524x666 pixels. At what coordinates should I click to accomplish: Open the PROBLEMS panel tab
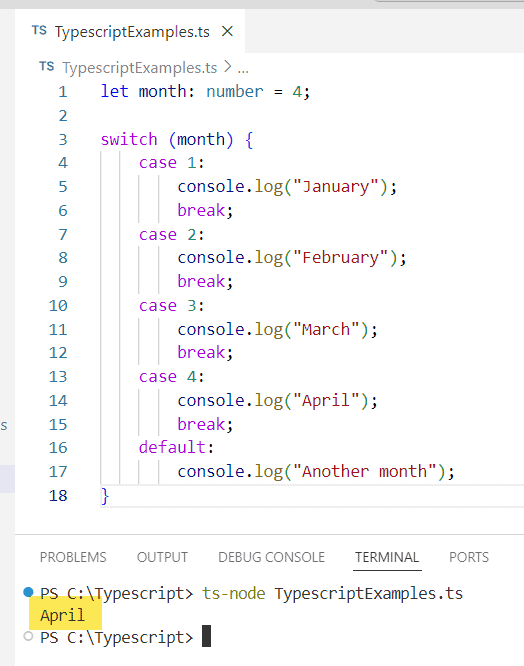click(73, 557)
